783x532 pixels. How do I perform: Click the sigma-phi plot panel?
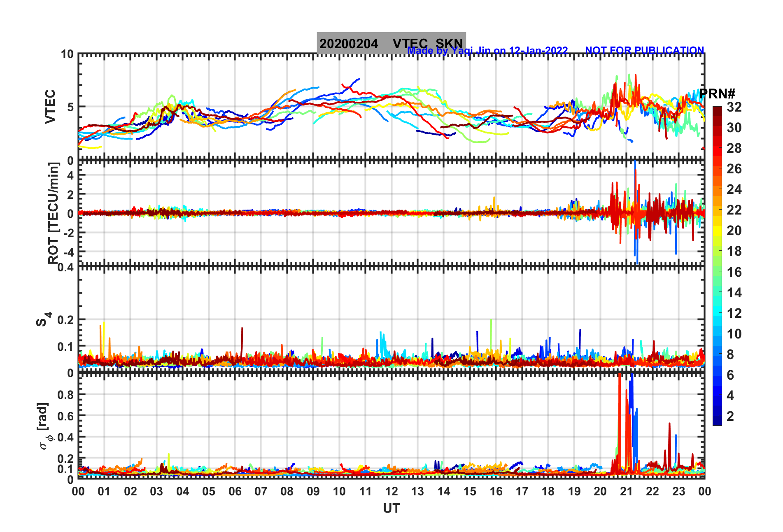tap(391, 426)
